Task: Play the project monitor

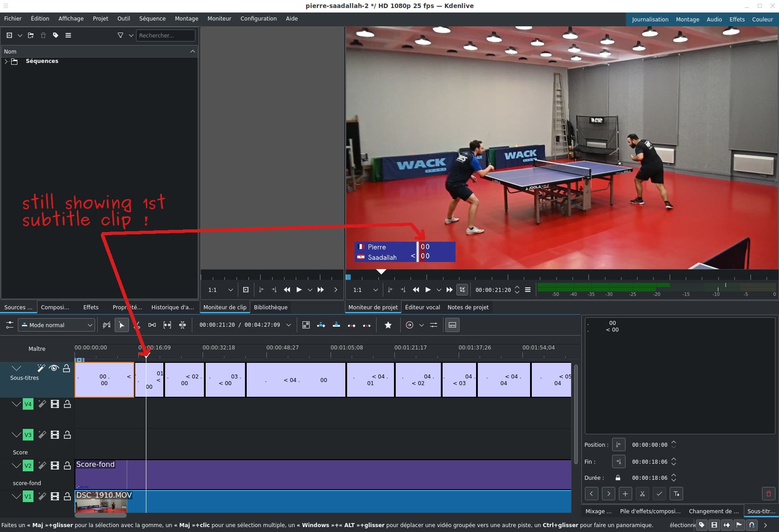Action: pos(428,290)
